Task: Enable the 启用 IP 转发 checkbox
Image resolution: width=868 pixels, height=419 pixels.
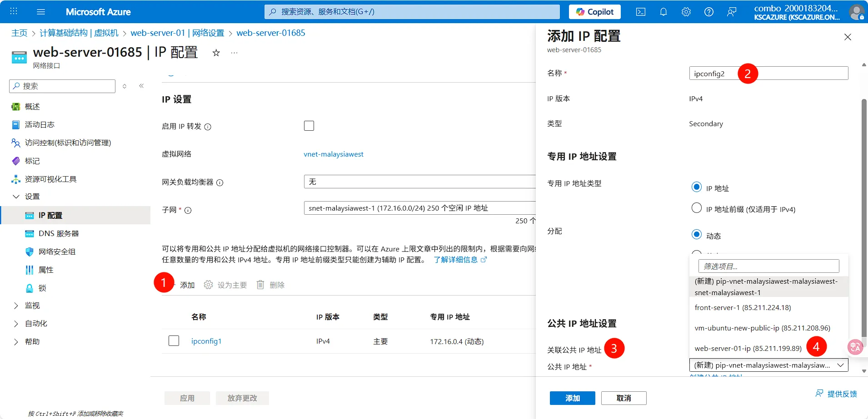Action: click(x=309, y=125)
